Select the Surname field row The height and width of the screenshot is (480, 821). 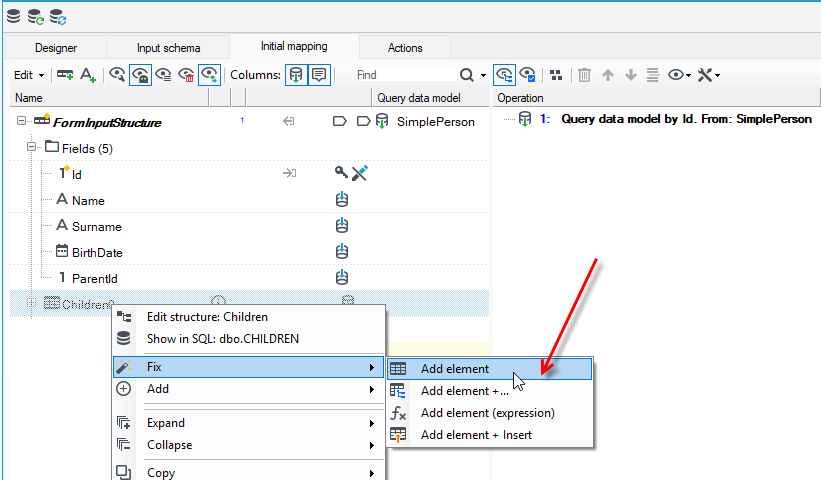(x=249, y=226)
